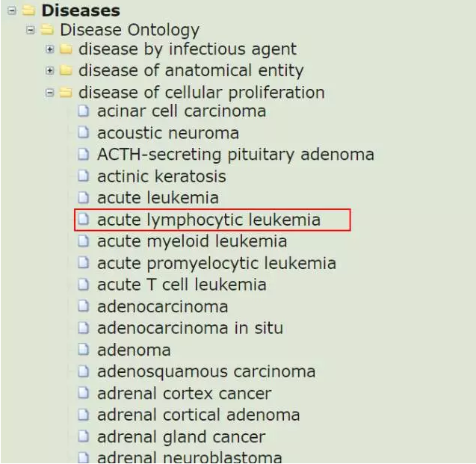Click the Diseases folder icon

tap(29, 10)
